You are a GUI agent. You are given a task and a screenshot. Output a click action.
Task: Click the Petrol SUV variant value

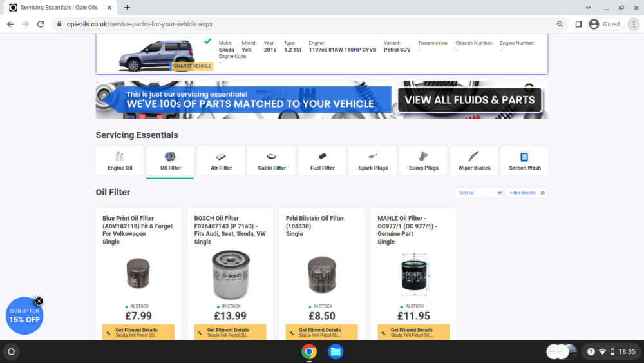[397, 50]
